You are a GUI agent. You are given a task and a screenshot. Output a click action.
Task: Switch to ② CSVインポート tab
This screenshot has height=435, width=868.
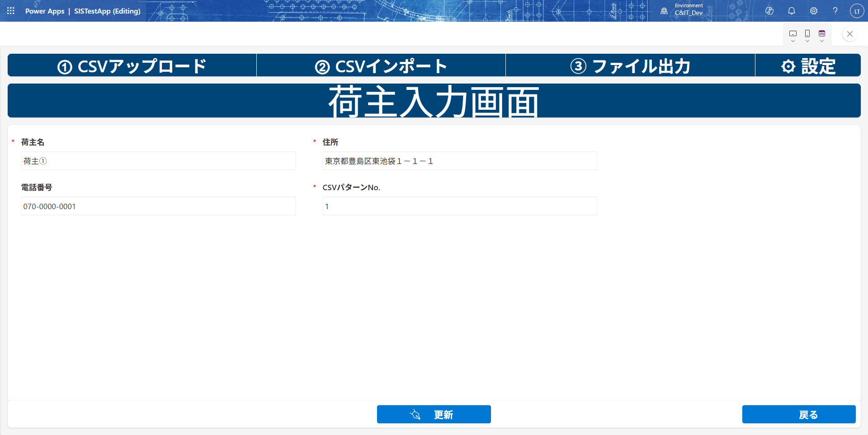(381, 66)
